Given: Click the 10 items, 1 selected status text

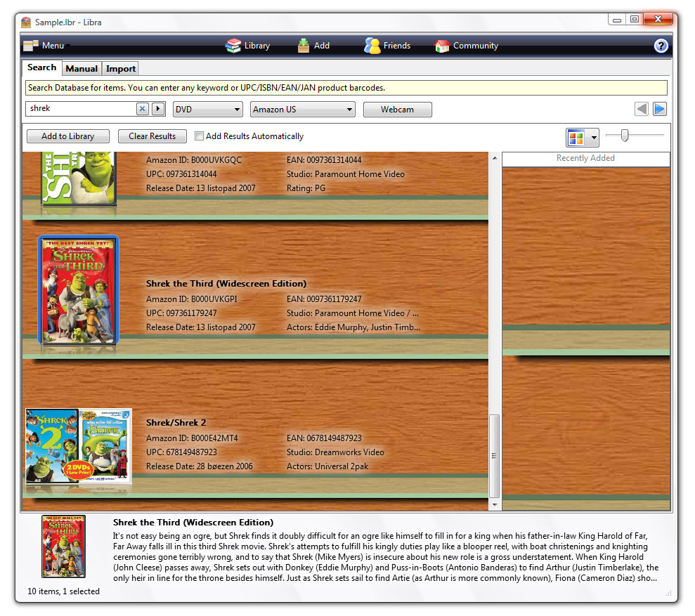Looking at the screenshot, I should 63,591.
